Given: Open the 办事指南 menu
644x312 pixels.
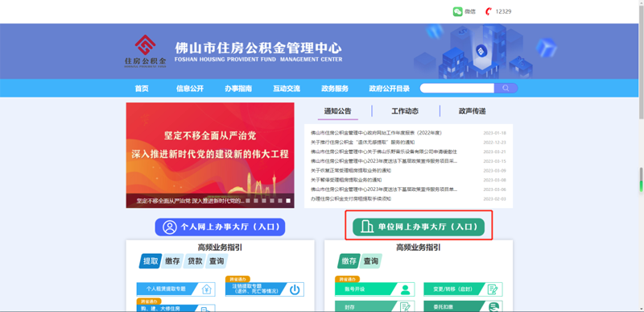Looking at the screenshot, I should tap(238, 89).
